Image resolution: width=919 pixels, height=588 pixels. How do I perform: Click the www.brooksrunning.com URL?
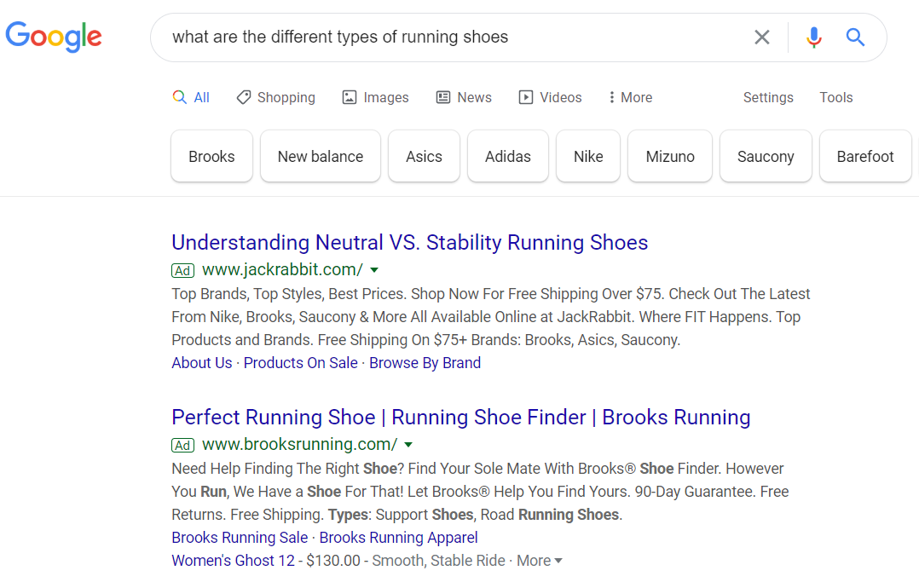tap(300, 444)
